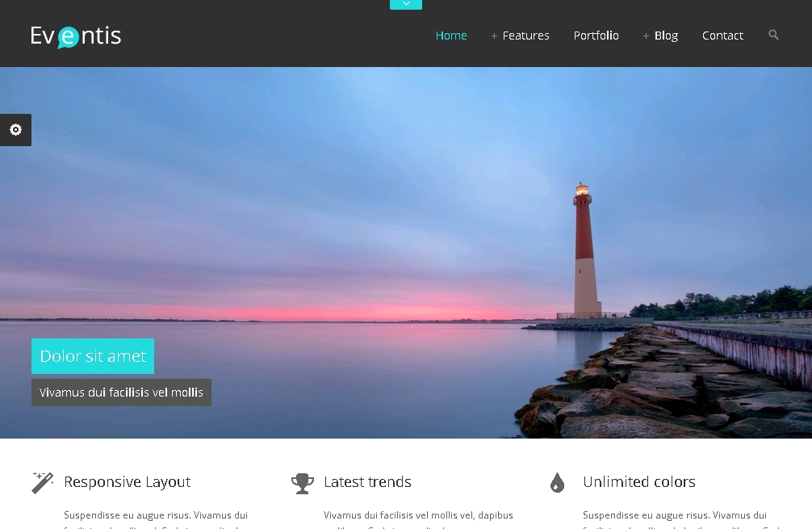Select the Unlimited colors heading
Image resolution: width=812 pixels, height=529 pixels.
(638, 482)
